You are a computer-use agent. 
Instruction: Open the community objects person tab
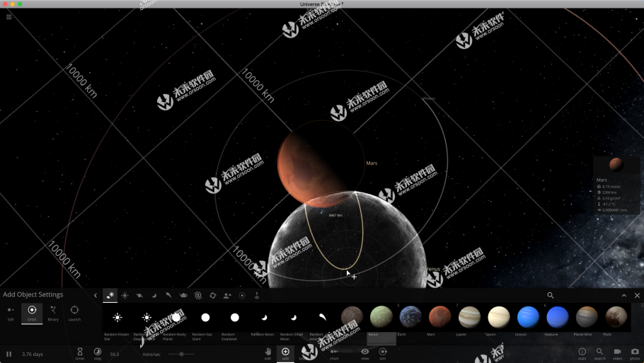[x=227, y=295]
